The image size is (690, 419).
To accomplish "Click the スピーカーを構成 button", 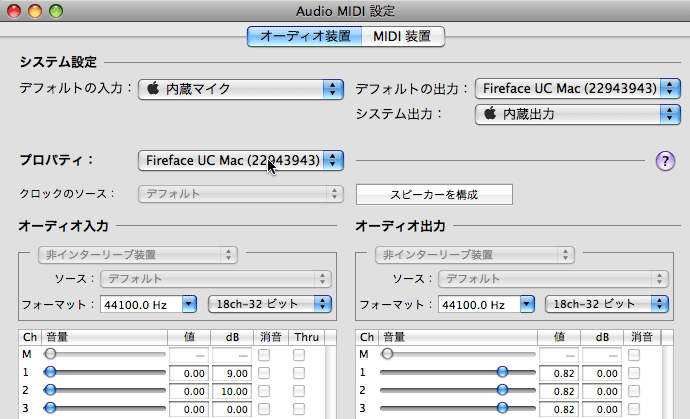I will click(434, 194).
